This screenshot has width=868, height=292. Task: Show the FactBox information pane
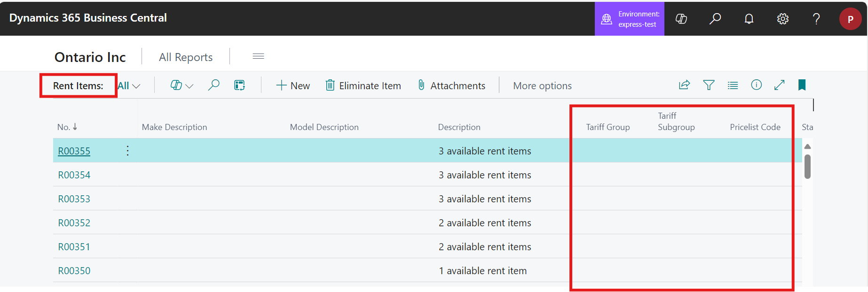click(x=756, y=85)
